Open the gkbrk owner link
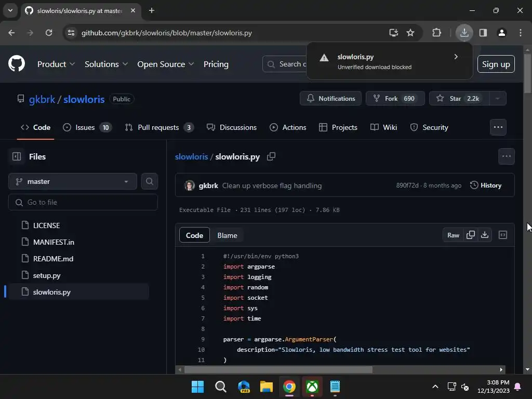The width and height of the screenshot is (532, 399). (x=42, y=99)
